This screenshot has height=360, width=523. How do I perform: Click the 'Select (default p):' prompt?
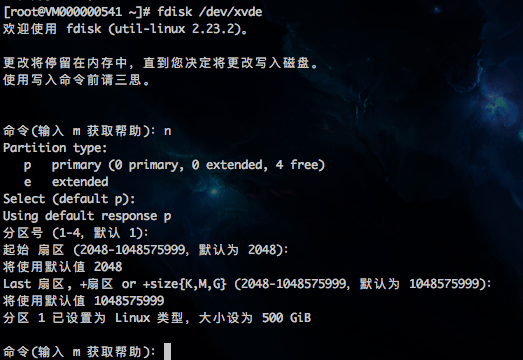69,199
